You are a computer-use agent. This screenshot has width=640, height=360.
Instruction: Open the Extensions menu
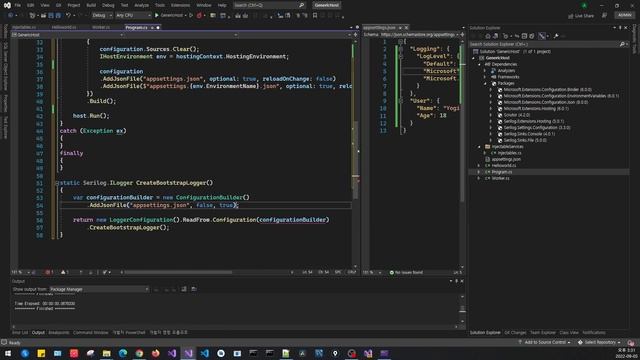(x=180, y=5)
